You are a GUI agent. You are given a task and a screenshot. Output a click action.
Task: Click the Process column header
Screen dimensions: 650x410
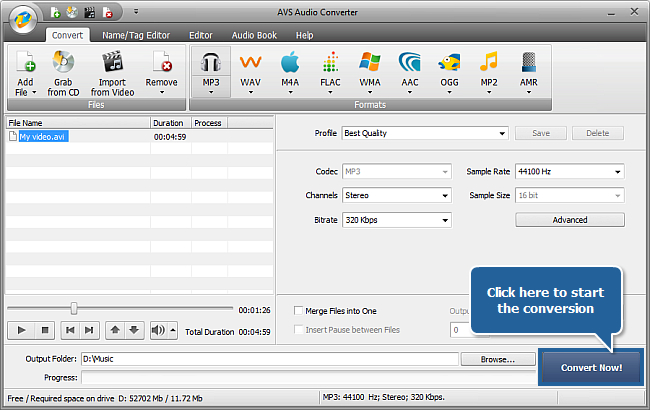coord(209,123)
